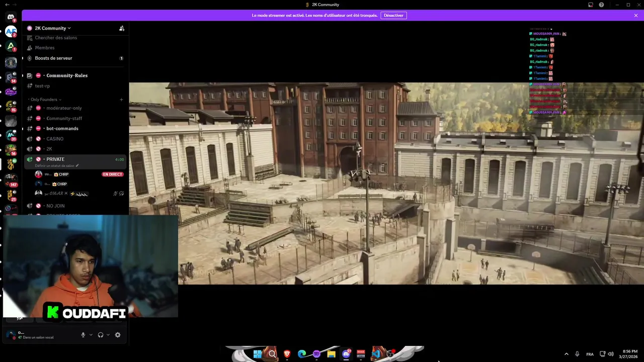This screenshot has width=644, height=362.
Task: Click the MOUSSA909_FAN chat message at top
Action: tap(548, 34)
